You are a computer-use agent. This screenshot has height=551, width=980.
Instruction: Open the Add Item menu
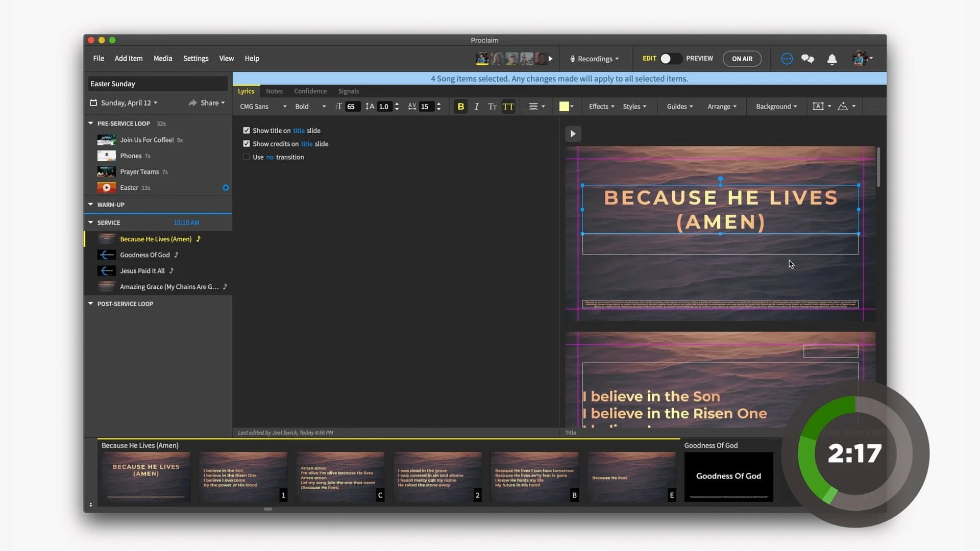[129, 59]
